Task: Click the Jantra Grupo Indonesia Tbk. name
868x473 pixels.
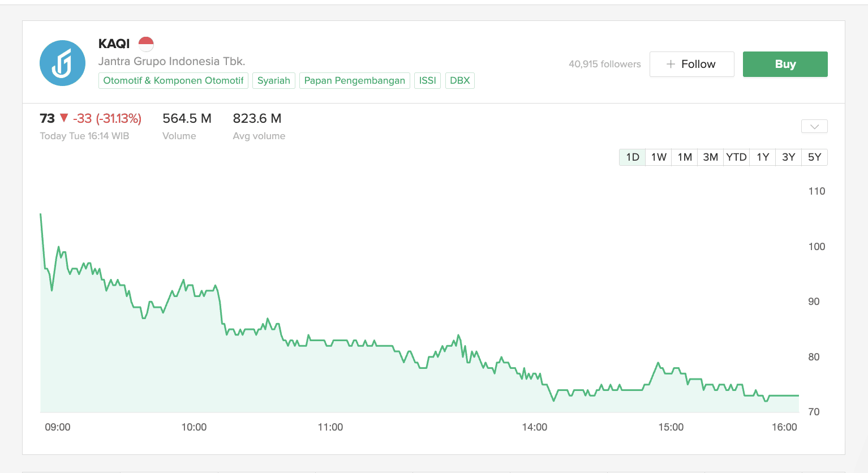Action: coord(172,61)
